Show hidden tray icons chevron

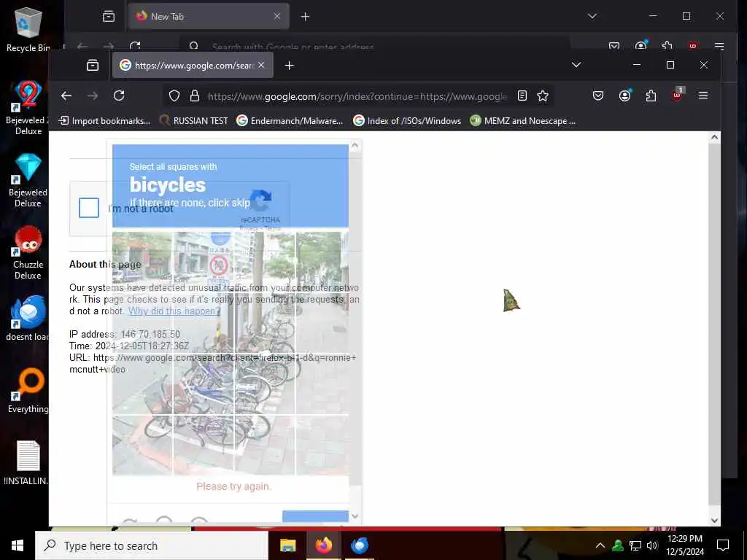coord(600,545)
